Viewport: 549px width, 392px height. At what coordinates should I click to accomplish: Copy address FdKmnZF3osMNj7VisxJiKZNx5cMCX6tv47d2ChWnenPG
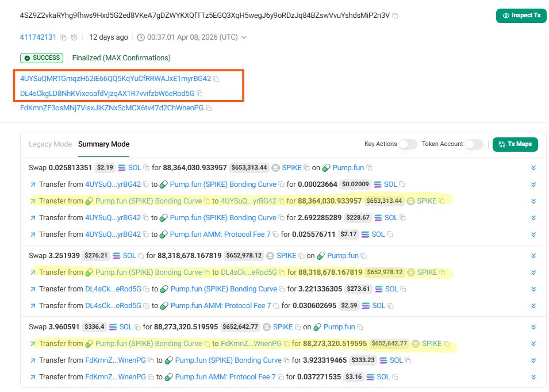(x=209, y=109)
